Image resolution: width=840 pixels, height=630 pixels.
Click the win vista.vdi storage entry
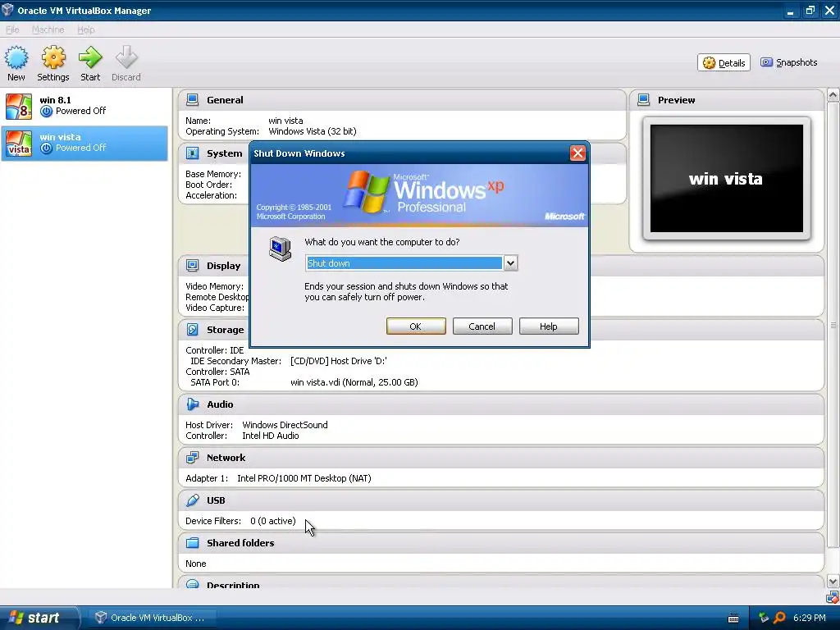coord(354,382)
